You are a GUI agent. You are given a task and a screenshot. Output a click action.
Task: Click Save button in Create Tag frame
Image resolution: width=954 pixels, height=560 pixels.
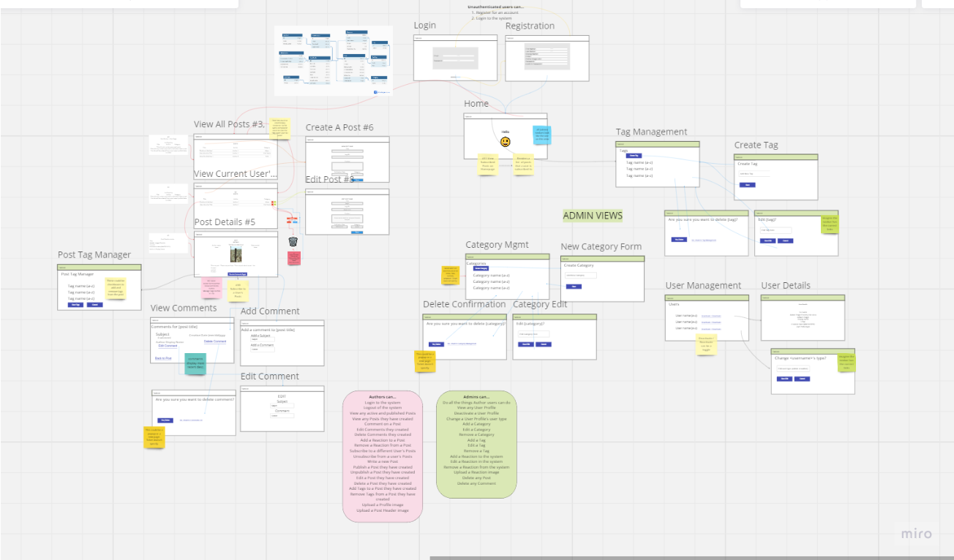pos(747,185)
